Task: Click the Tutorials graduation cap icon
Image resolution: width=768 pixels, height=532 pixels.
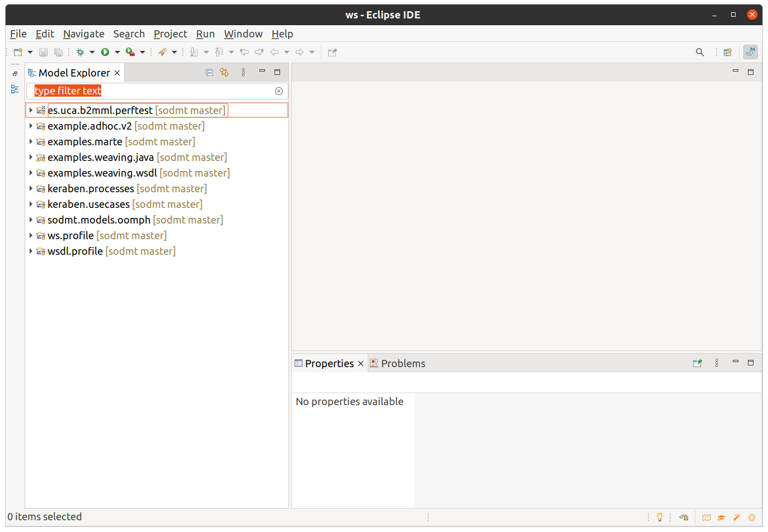Action: 722,517
